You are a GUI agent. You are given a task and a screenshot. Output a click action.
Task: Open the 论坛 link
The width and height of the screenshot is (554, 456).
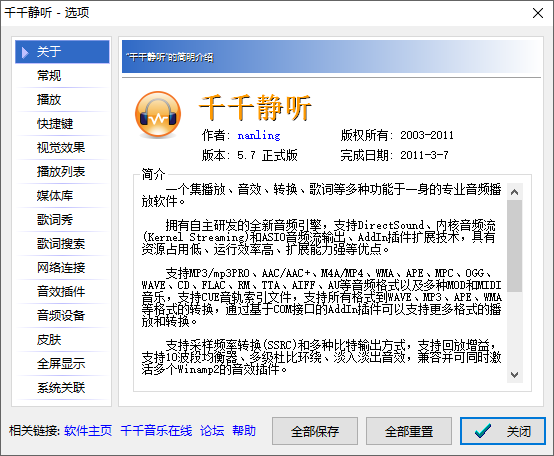[212, 431]
